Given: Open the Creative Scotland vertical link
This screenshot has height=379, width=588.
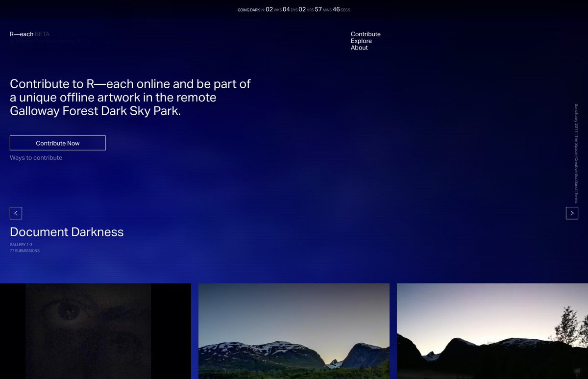Looking at the screenshot, I should point(576,174).
